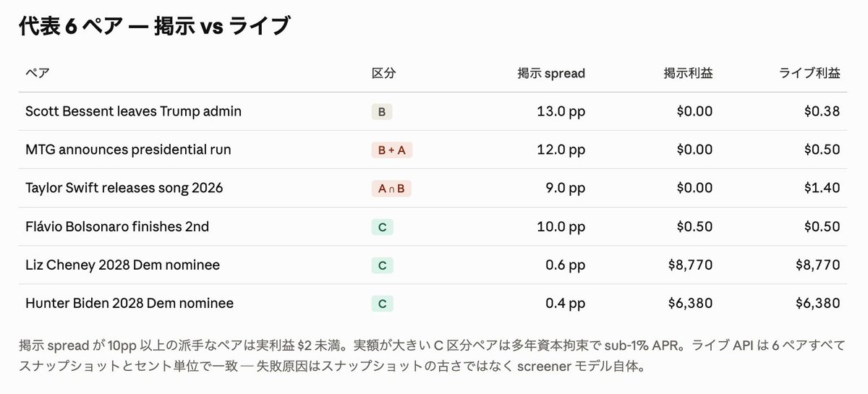Click the 掲示利益 column header
The width and height of the screenshot is (868, 394).
[688, 73]
